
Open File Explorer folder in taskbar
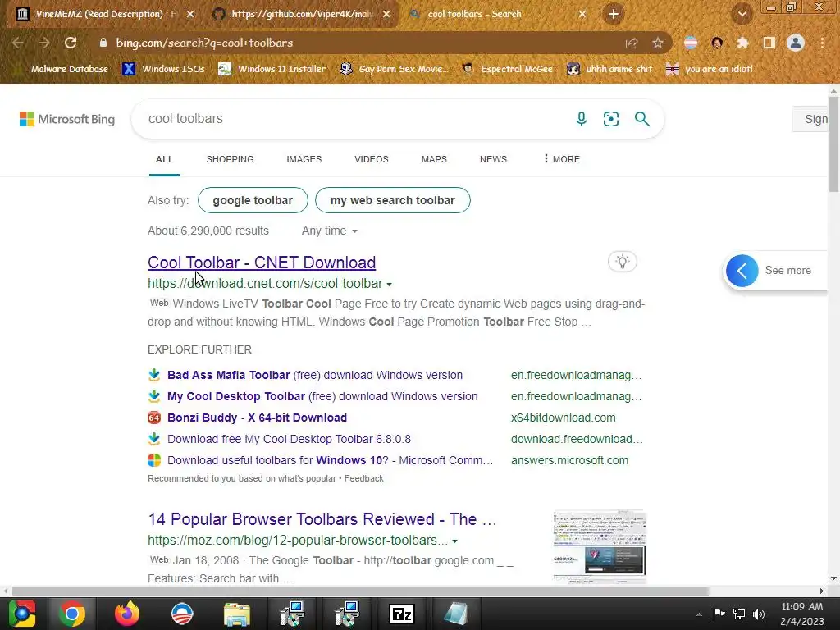[237, 614]
